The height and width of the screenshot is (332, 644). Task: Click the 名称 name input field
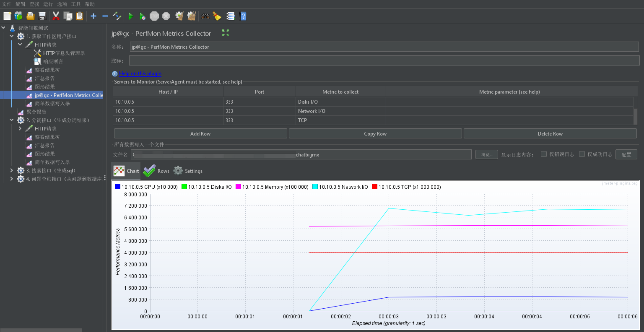pyautogui.click(x=384, y=47)
